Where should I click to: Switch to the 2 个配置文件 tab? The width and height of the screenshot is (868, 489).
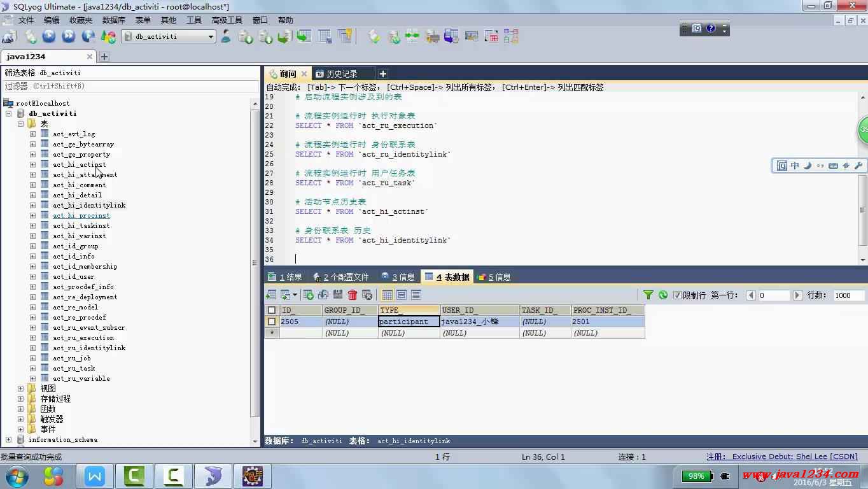pos(341,277)
